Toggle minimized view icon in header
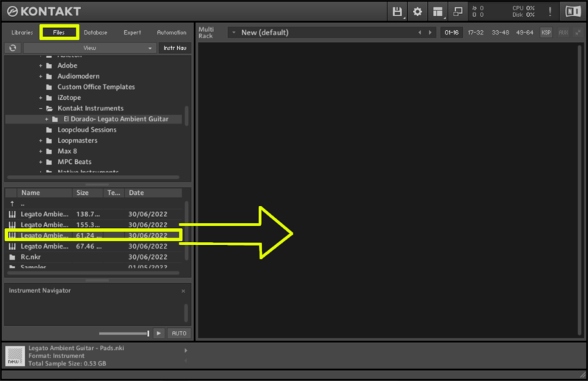 458,12
